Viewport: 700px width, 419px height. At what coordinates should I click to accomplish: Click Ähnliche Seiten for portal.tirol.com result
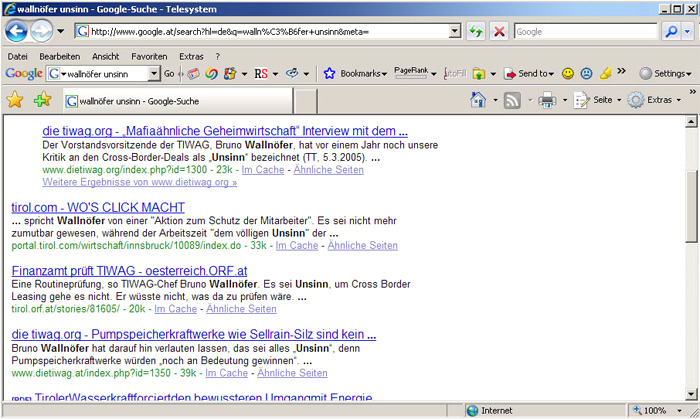coord(362,246)
